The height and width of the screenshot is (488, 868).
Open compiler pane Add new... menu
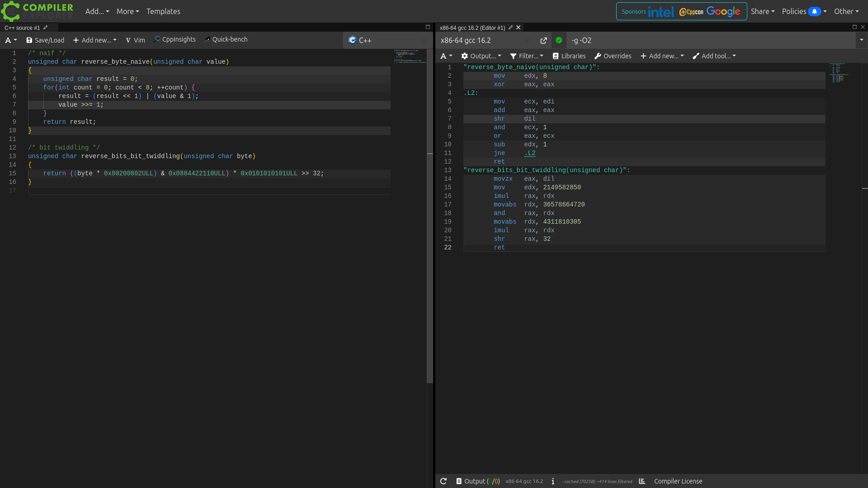click(x=662, y=56)
